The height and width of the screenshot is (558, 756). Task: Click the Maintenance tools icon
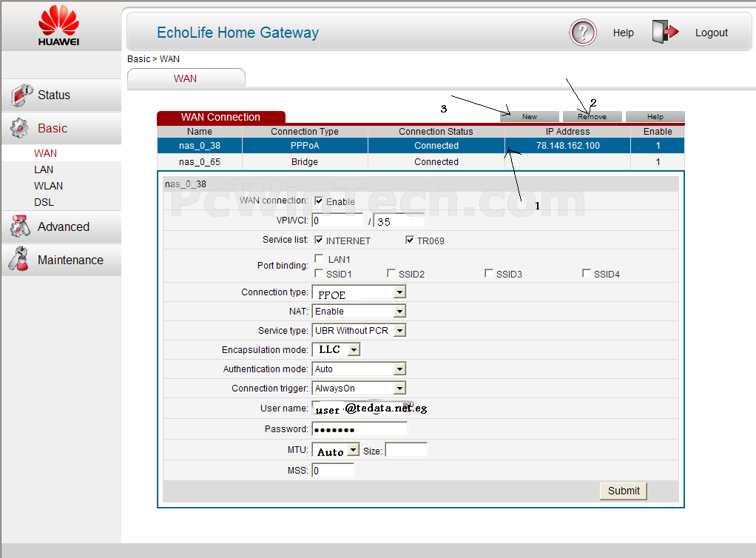coord(19,260)
